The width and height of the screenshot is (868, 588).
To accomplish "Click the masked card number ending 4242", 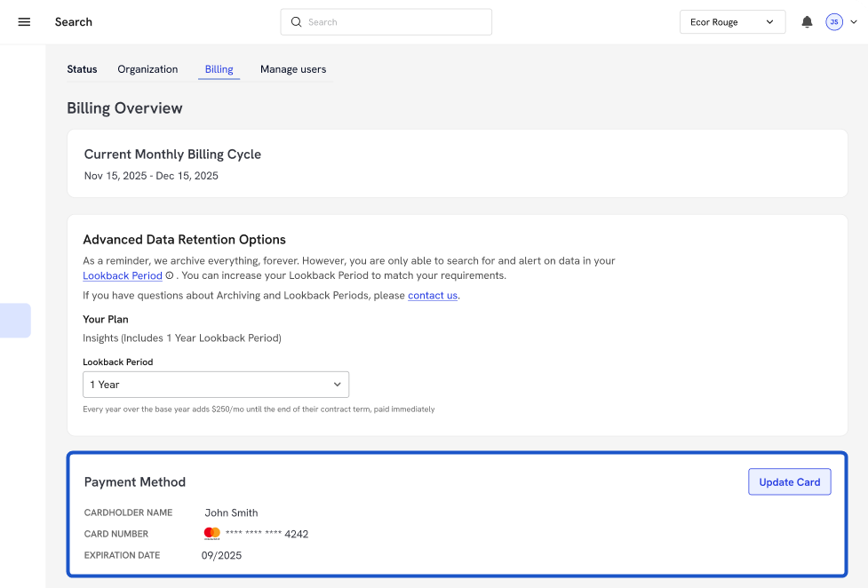I will coord(267,535).
